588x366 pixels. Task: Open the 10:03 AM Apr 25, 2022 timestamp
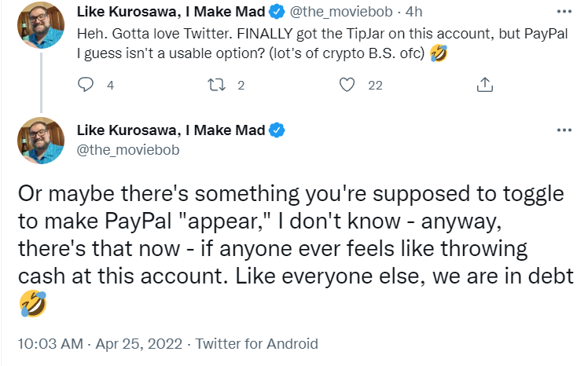[x=98, y=343]
